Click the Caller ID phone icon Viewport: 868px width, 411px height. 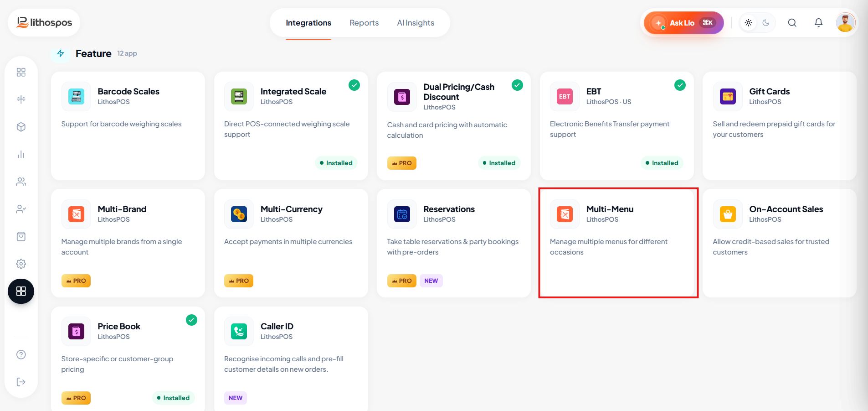coord(239,331)
